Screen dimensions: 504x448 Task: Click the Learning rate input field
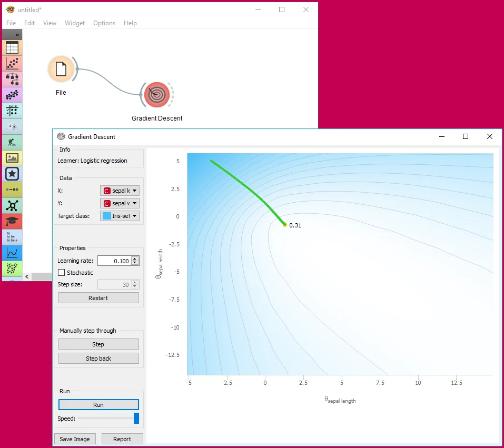114,261
